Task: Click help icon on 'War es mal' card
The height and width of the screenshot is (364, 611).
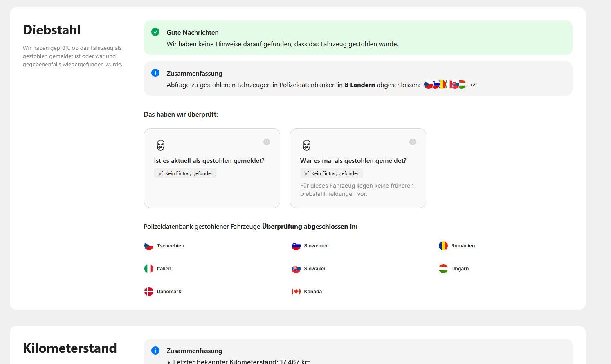Action: coord(413,142)
